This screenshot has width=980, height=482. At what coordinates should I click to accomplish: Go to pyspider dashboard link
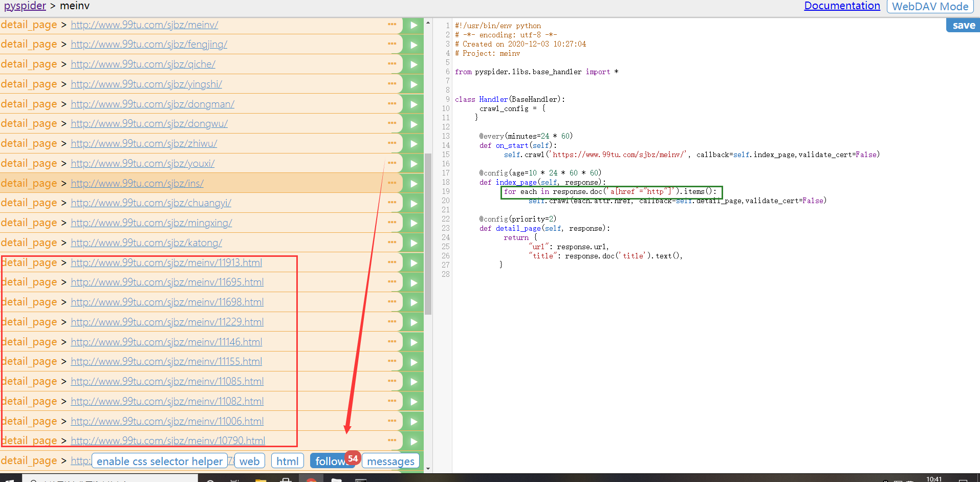[x=25, y=6]
